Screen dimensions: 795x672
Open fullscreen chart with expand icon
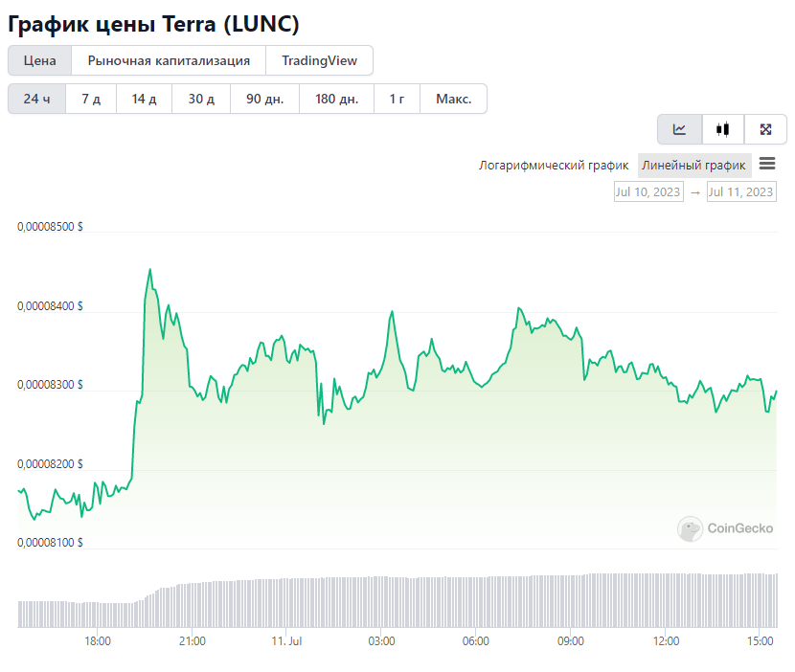(x=765, y=130)
